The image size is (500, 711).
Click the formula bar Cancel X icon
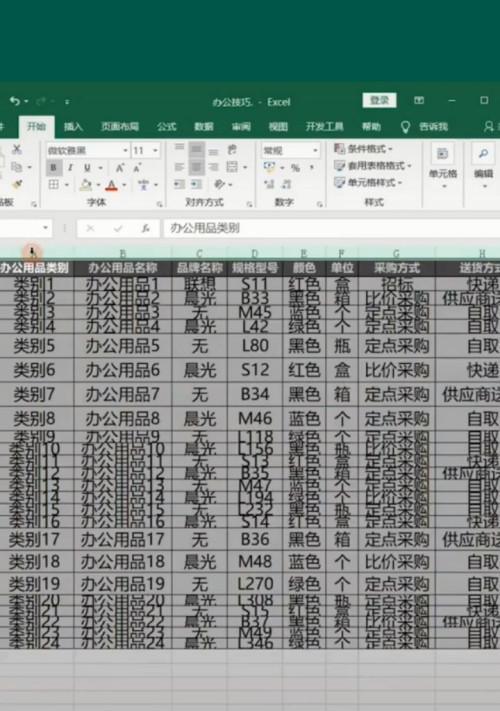coord(90,228)
